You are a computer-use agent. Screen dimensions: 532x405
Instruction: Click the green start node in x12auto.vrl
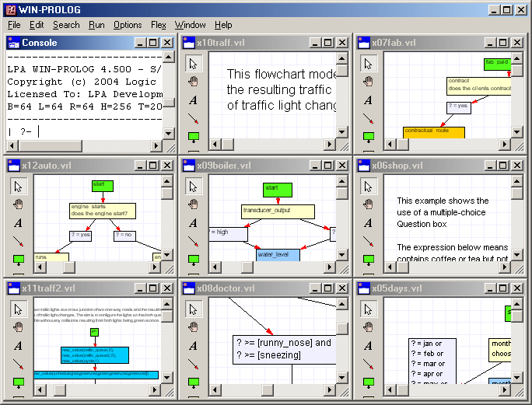pos(103,186)
